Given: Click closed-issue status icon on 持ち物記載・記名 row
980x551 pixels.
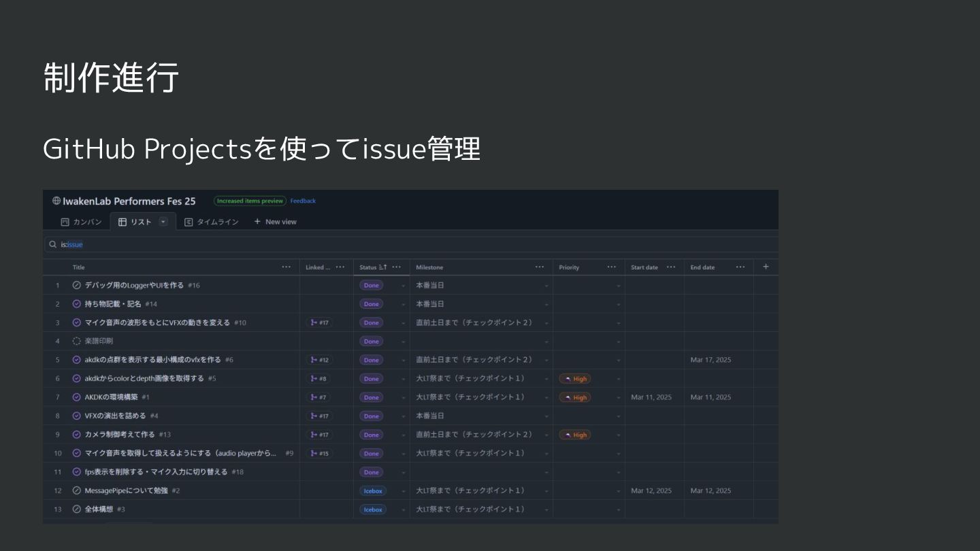Looking at the screenshot, I should pyautogui.click(x=76, y=304).
